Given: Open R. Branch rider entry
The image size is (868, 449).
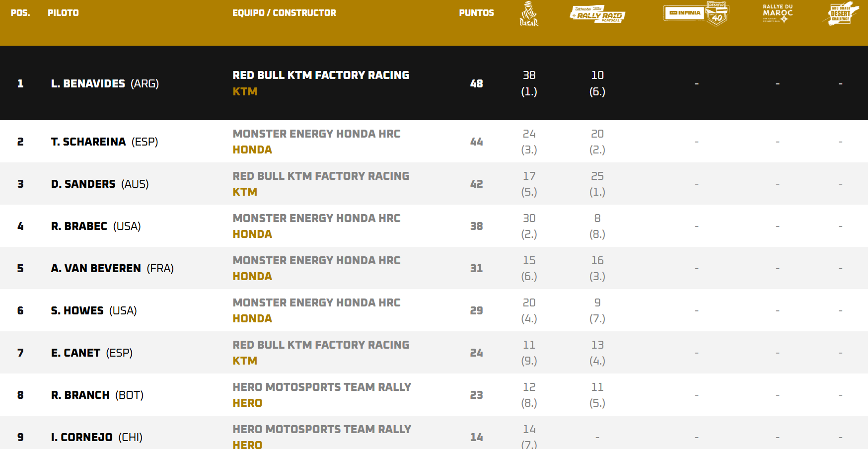Looking at the screenshot, I should tap(97, 395).
